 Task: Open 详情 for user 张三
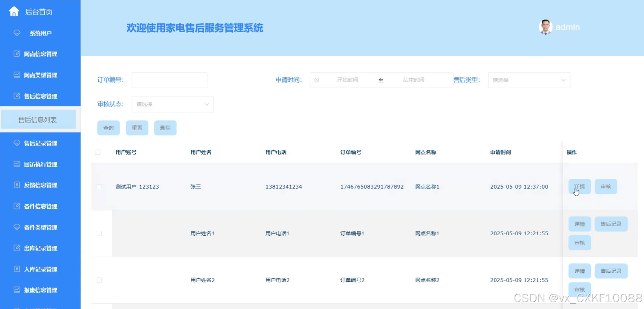click(580, 187)
